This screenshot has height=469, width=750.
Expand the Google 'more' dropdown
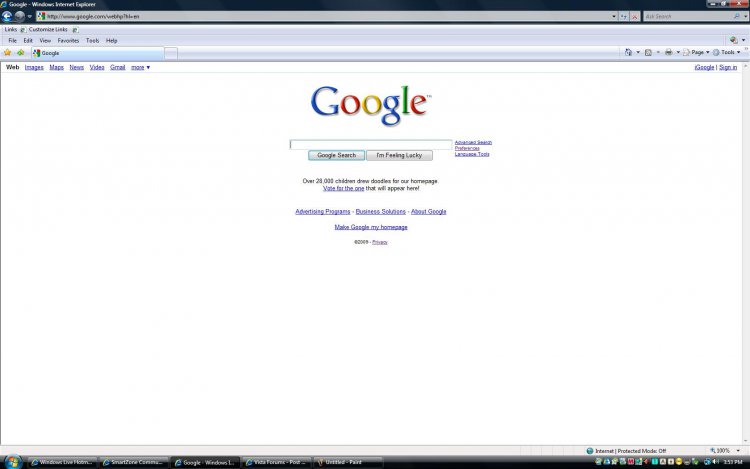[x=141, y=67]
